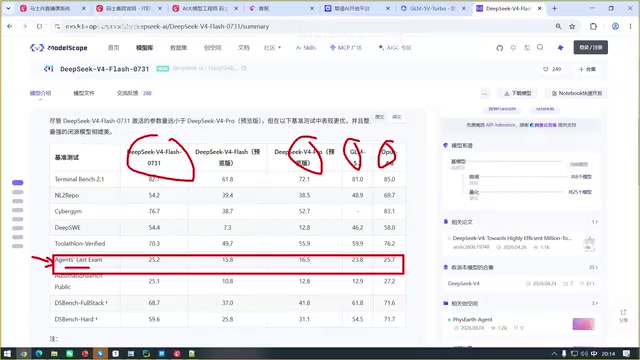Open the GitHub icon in header
640x360 pixels.
coord(500,48)
